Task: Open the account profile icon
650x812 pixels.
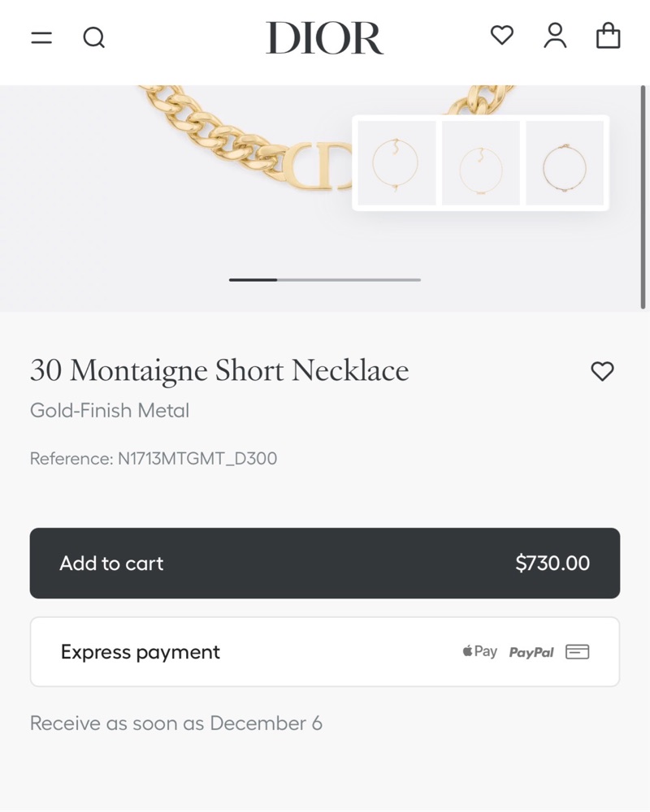Action: pos(555,36)
